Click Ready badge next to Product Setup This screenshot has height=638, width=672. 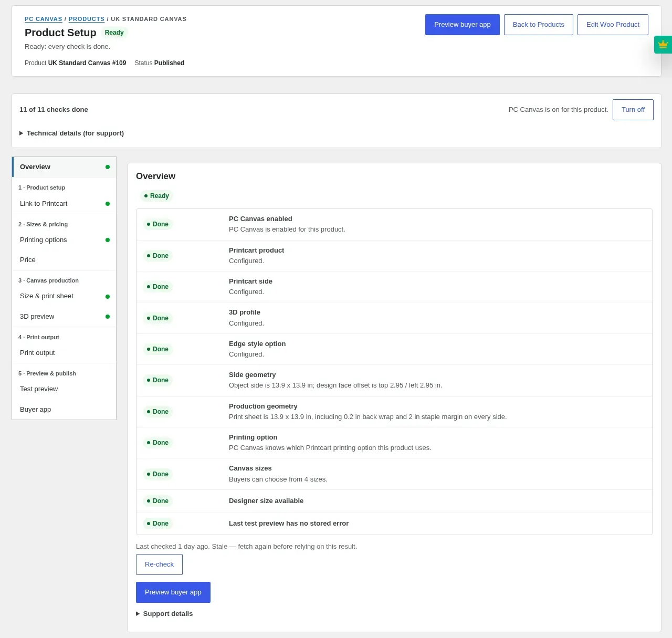point(114,33)
